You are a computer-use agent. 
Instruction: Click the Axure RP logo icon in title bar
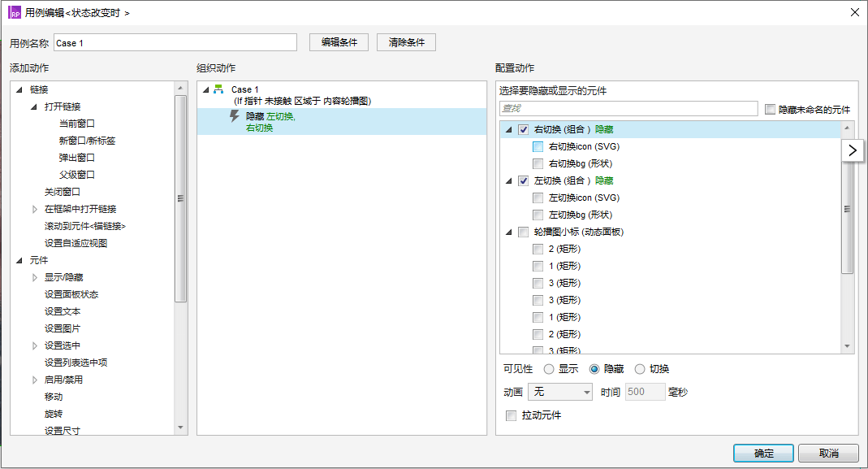(15, 12)
